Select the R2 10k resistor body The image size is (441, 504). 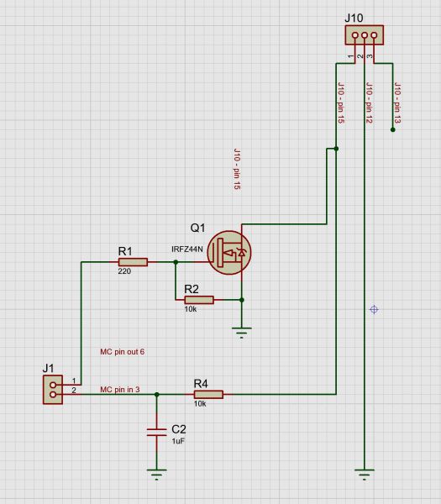199,300
